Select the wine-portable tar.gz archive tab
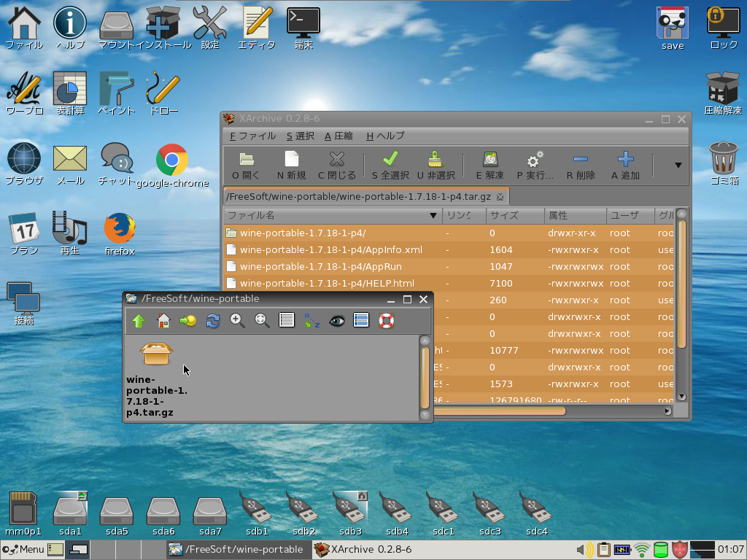Image resolution: width=747 pixels, height=560 pixels. 357,196
